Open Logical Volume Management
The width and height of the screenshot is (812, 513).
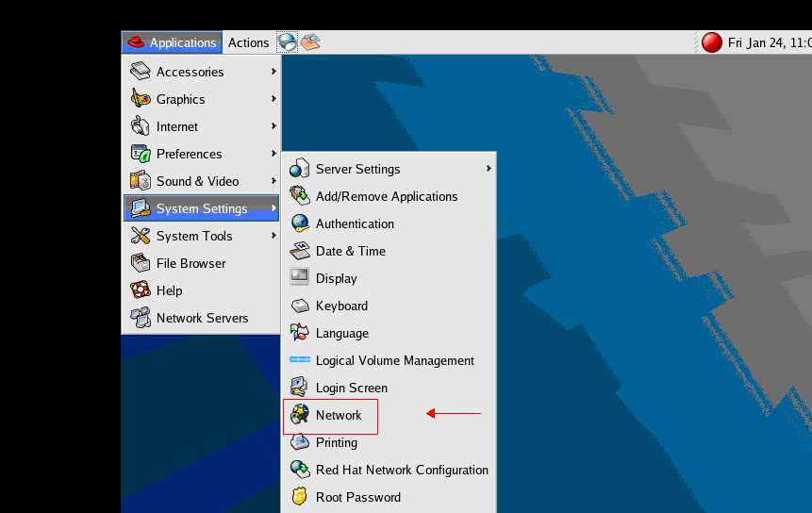coord(389,360)
